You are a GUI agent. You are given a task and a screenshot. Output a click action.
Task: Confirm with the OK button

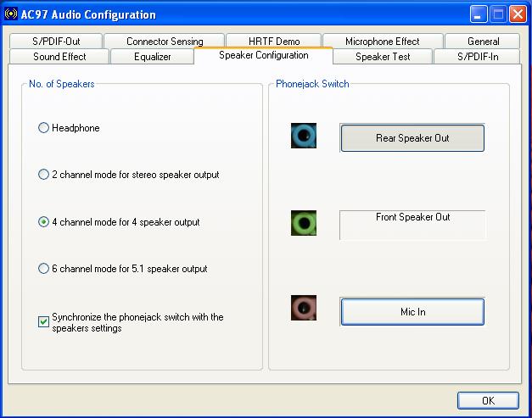[x=488, y=400]
